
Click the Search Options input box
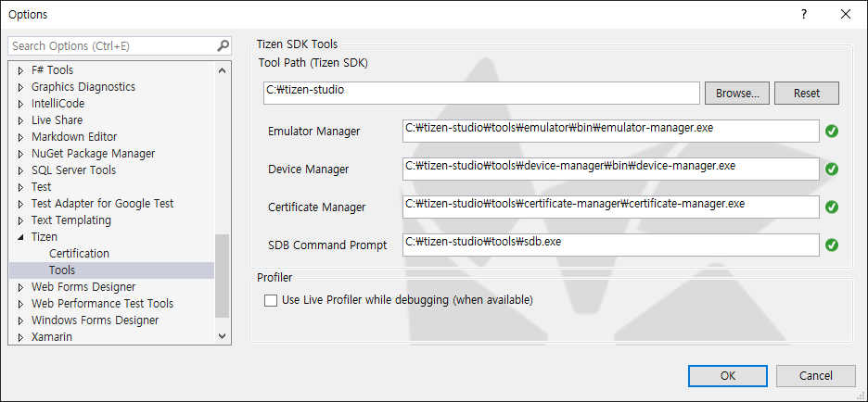[x=111, y=45]
